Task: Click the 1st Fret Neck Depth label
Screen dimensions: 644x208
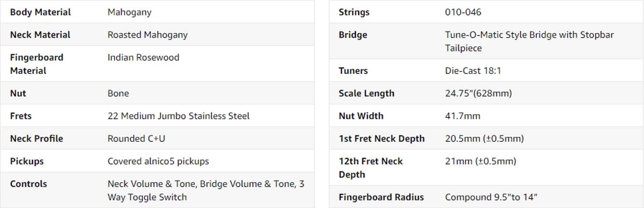Action: (381, 139)
